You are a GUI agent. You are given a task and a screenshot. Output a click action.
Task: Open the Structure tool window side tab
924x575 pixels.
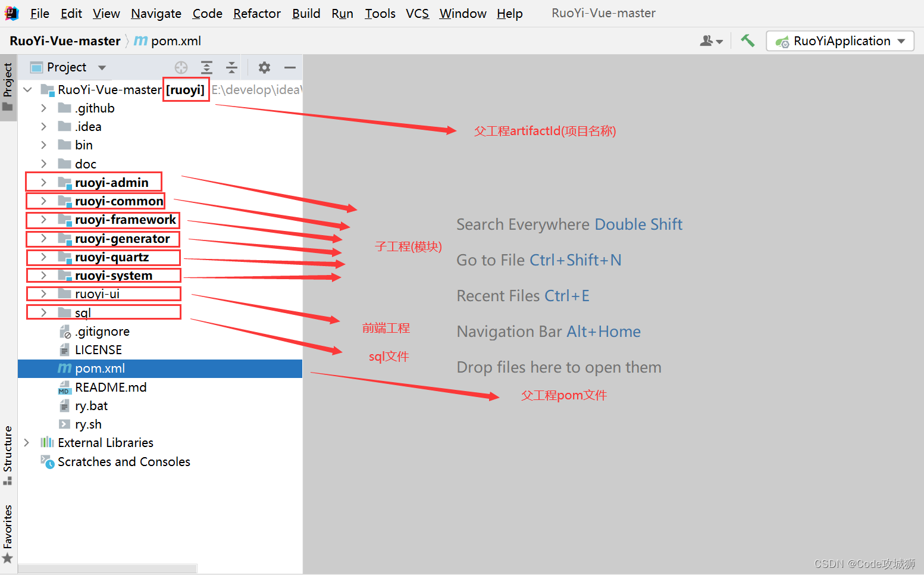[x=8, y=455]
